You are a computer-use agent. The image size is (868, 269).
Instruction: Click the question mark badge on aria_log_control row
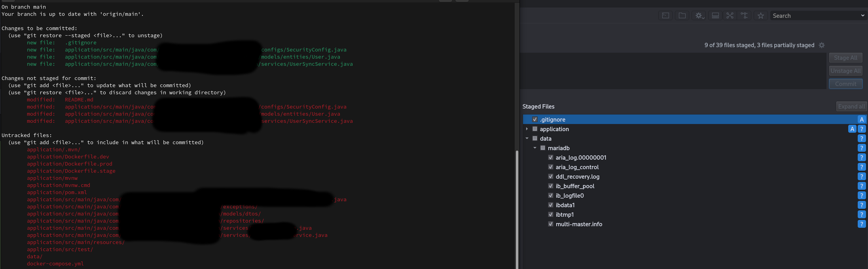[862, 167]
